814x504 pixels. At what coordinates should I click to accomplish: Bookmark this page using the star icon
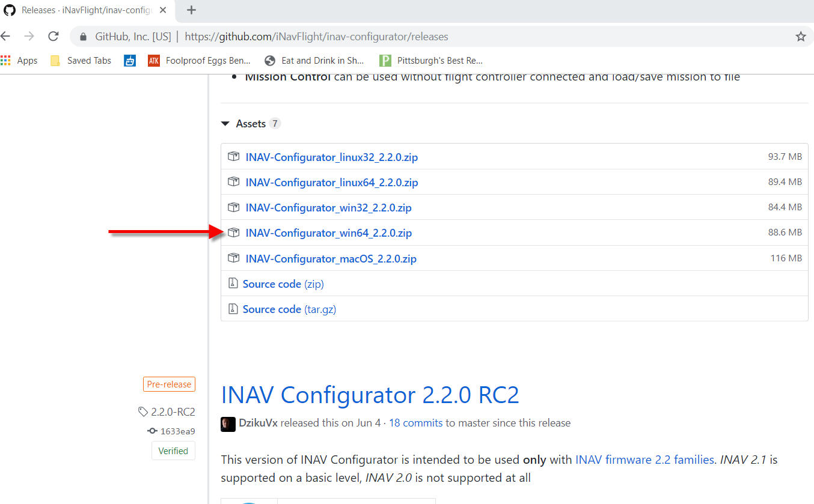pyautogui.click(x=801, y=36)
